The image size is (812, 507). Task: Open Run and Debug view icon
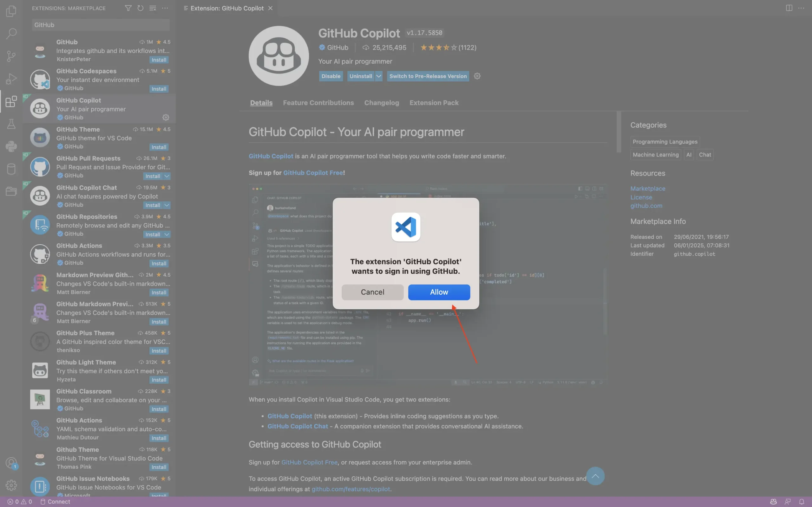11,79
